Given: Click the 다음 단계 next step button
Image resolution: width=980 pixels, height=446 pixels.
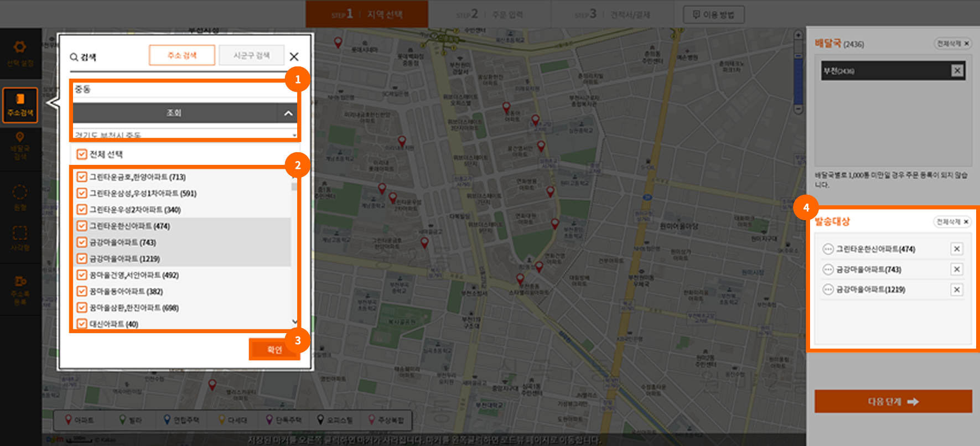Looking at the screenshot, I should pos(893,401).
